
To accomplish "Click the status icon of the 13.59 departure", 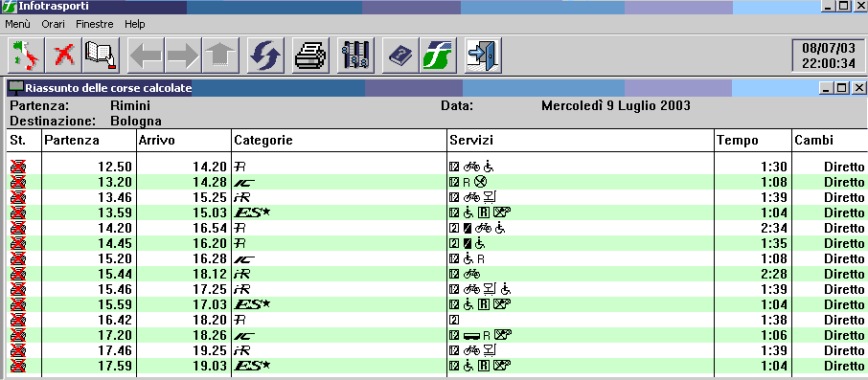I will pos(18,212).
